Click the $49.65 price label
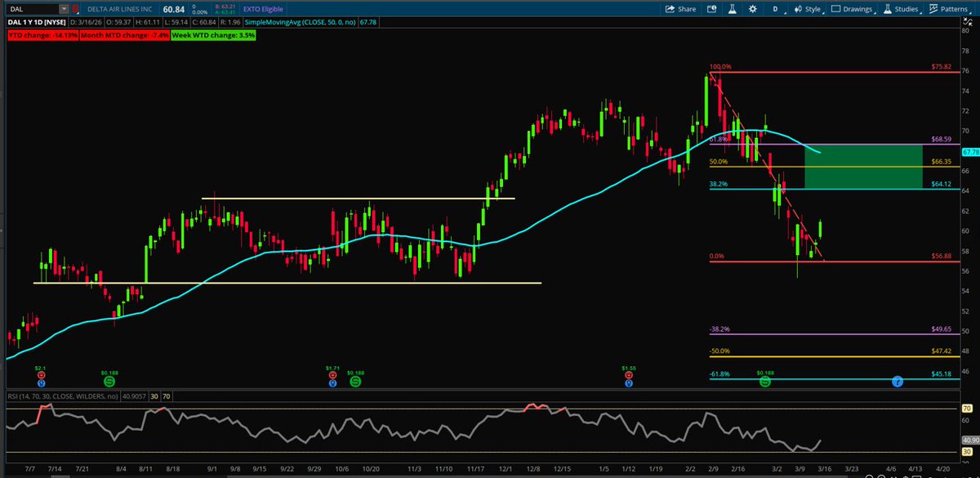Viewport: 980px width, 478px height. tap(942, 329)
